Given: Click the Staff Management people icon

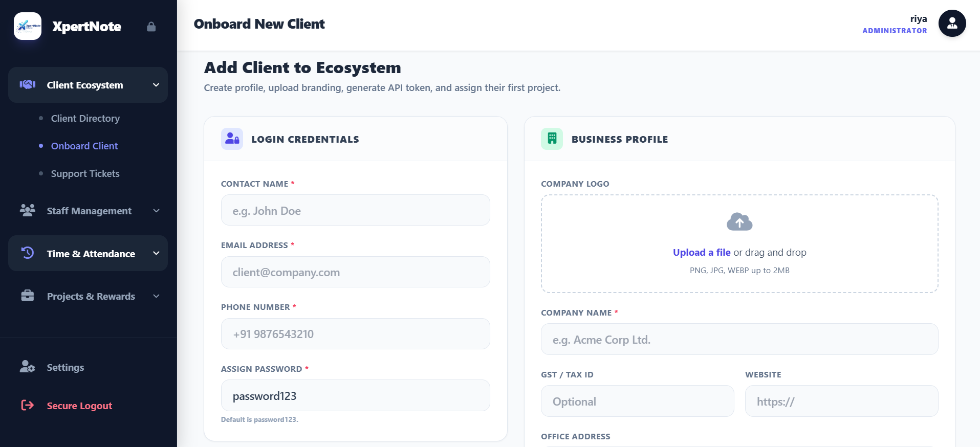Looking at the screenshot, I should click(28, 210).
